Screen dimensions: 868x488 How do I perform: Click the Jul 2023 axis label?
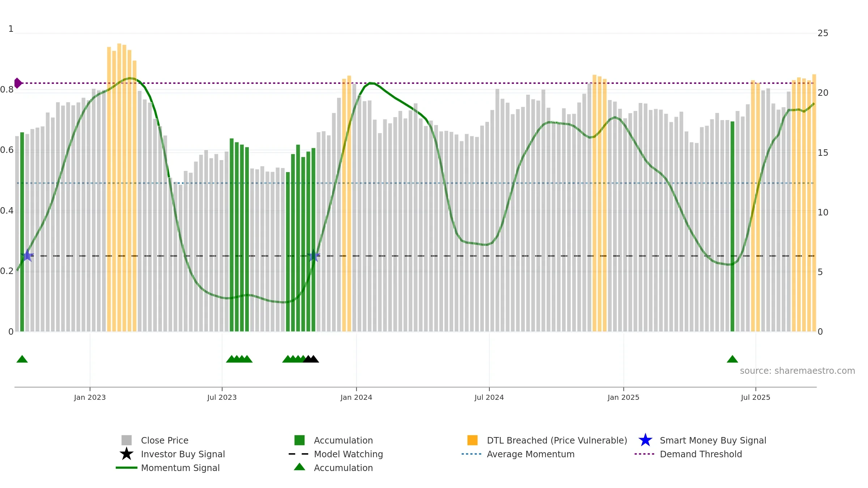coord(222,397)
